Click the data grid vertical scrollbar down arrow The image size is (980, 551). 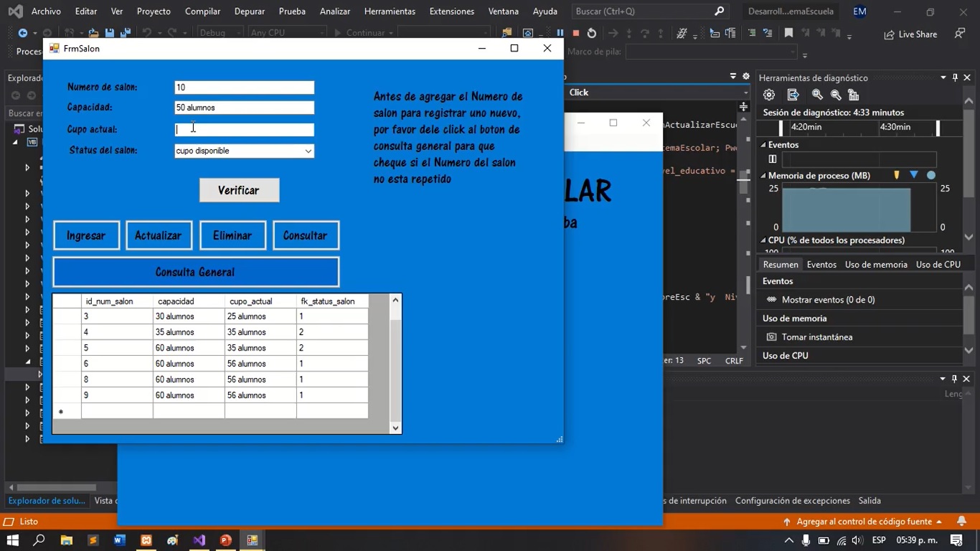(x=395, y=428)
